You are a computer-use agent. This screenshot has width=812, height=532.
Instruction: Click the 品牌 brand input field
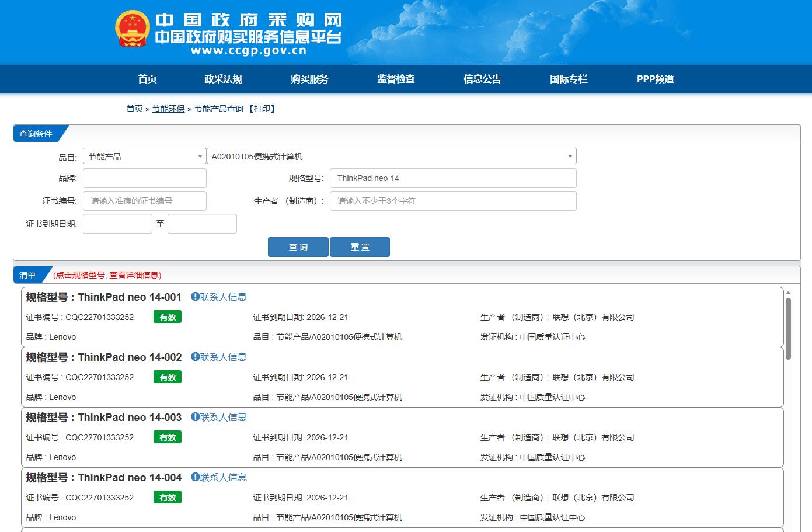pyautogui.click(x=144, y=179)
